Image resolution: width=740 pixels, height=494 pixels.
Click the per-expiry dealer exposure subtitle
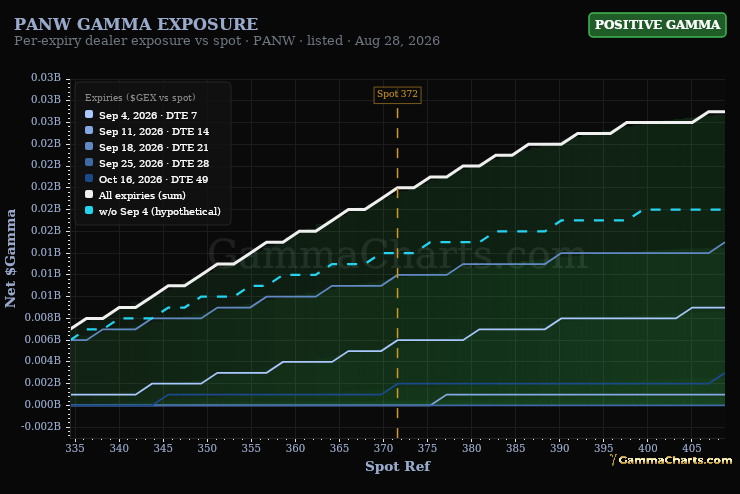[227, 41]
